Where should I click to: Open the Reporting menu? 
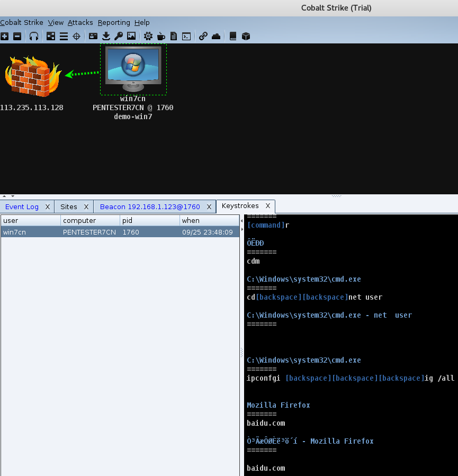[x=114, y=22]
